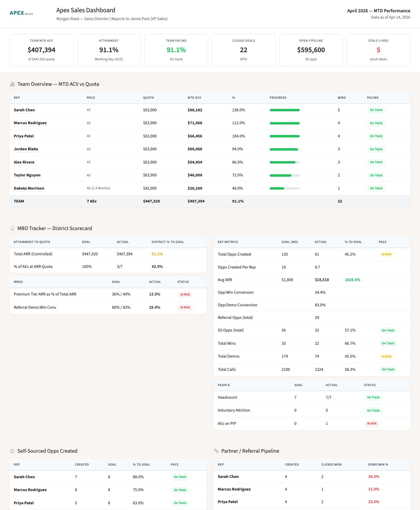The height and width of the screenshot is (510, 420).
Task: Click the Avg ARR 1028.8% value
Action: 352,280
